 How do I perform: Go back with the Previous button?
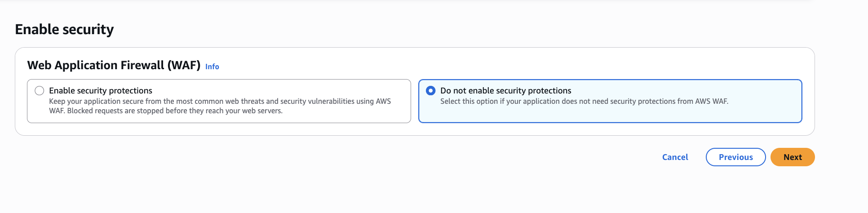(735, 157)
